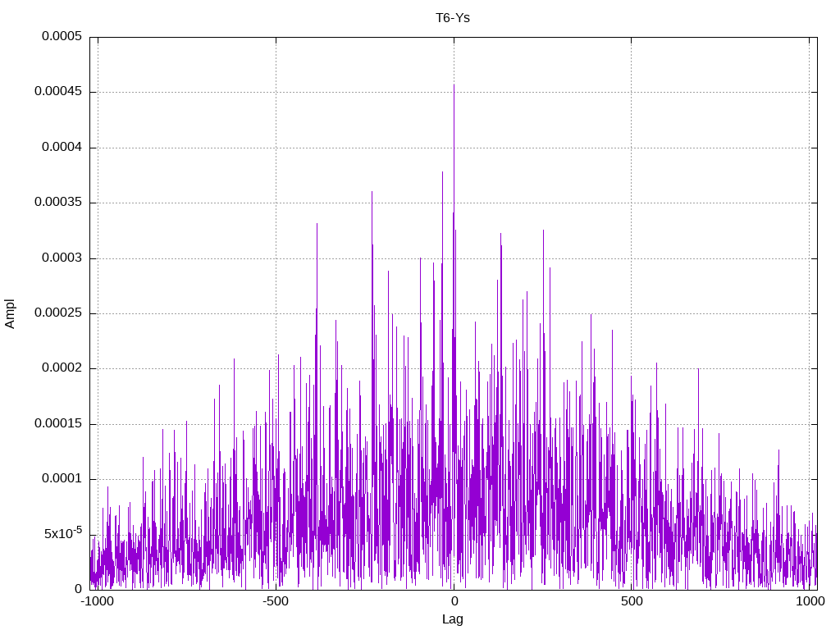Click the 'Lag' x-axis label
This screenshot has width=840, height=630.
(453, 619)
